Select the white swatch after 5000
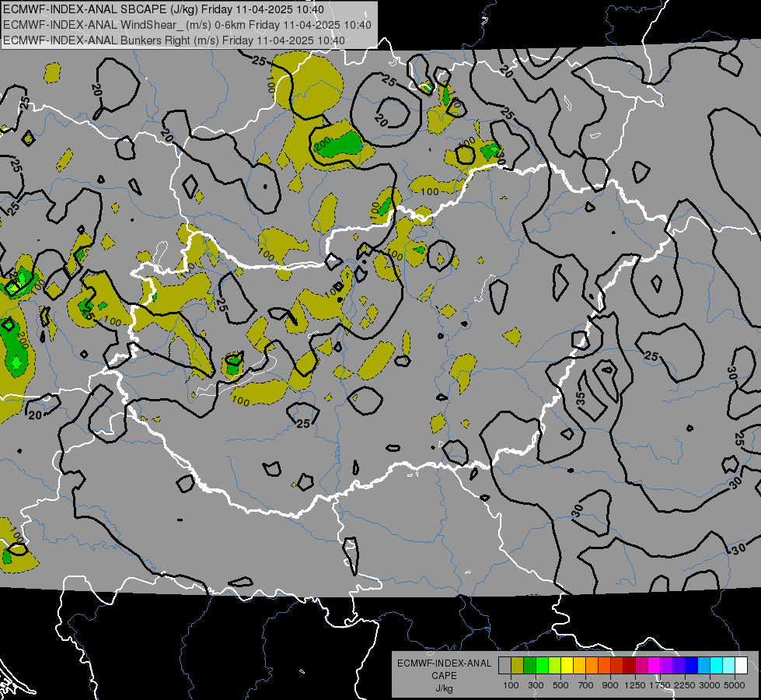Viewport: 761px width, 700px height. click(741, 666)
